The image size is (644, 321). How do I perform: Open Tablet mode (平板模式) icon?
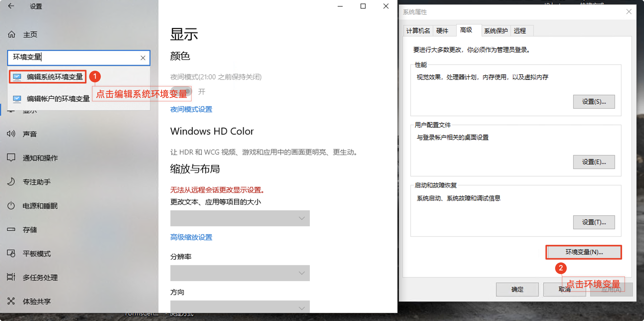coord(11,253)
